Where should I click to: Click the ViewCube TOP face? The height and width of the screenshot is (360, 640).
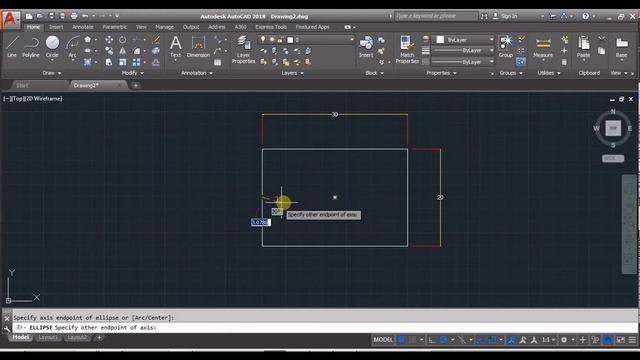(613, 128)
